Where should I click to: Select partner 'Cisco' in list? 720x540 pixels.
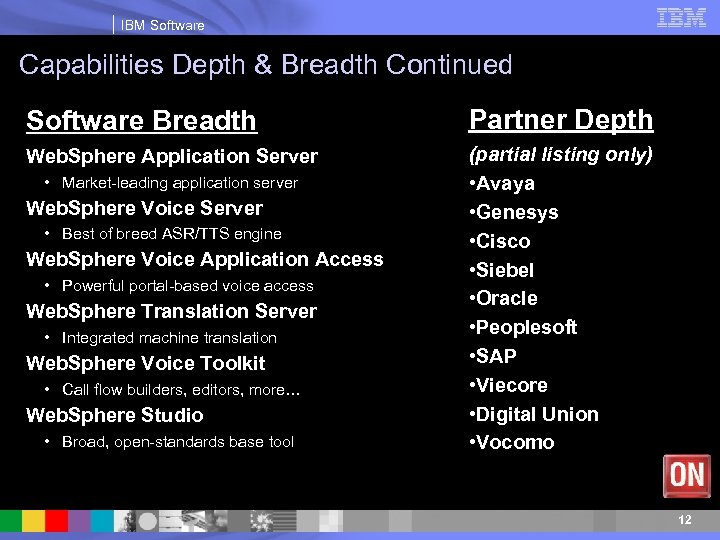(x=503, y=242)
